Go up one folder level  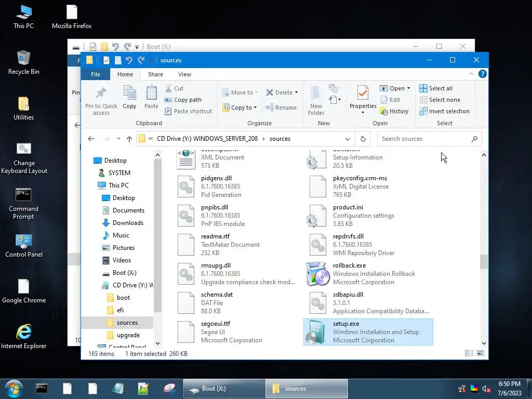pyautogui.click(x=129, y=139)
